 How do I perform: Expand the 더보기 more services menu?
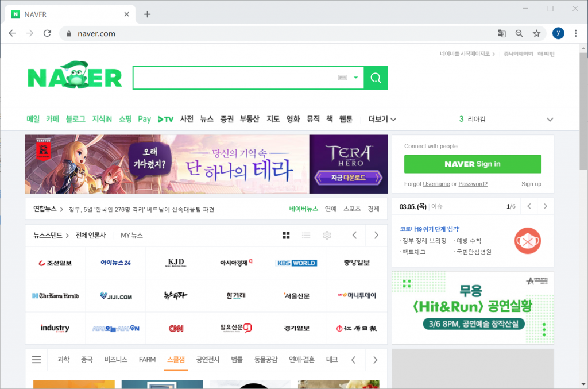[382, 119]
